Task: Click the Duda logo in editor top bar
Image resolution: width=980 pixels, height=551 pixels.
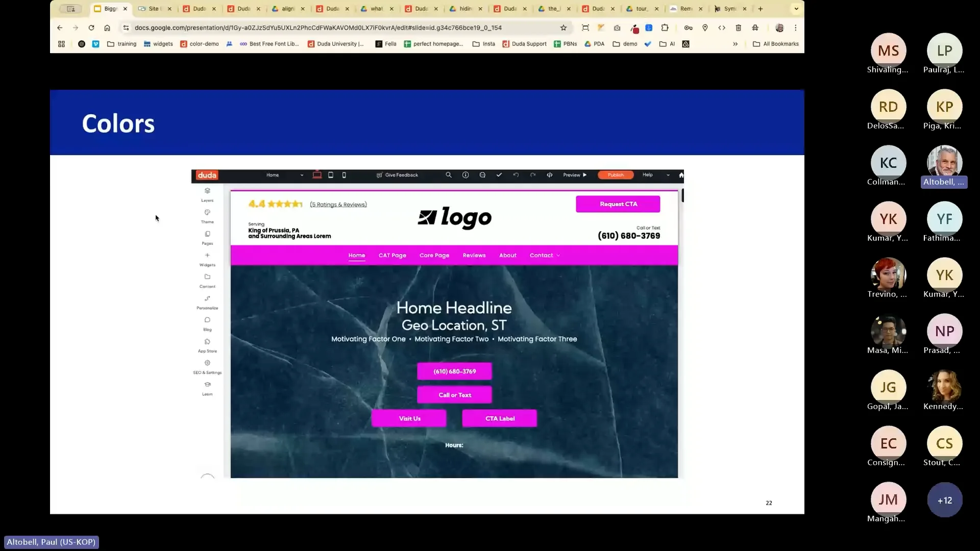Action: pos(207,175)
